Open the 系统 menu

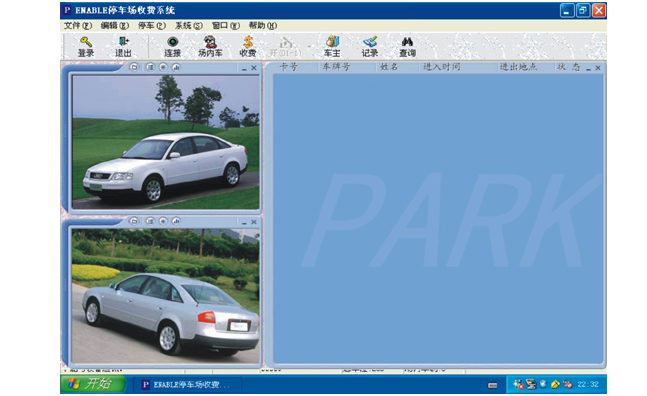click(x=189, y=26)
